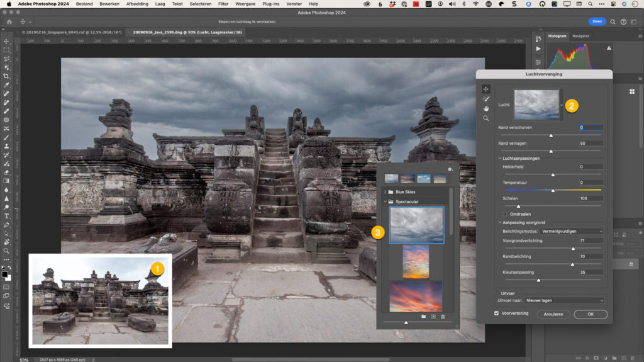The image size is (644, 362).
Task: Open the Uitvoer naar dropdown
Action: [564, 300]
